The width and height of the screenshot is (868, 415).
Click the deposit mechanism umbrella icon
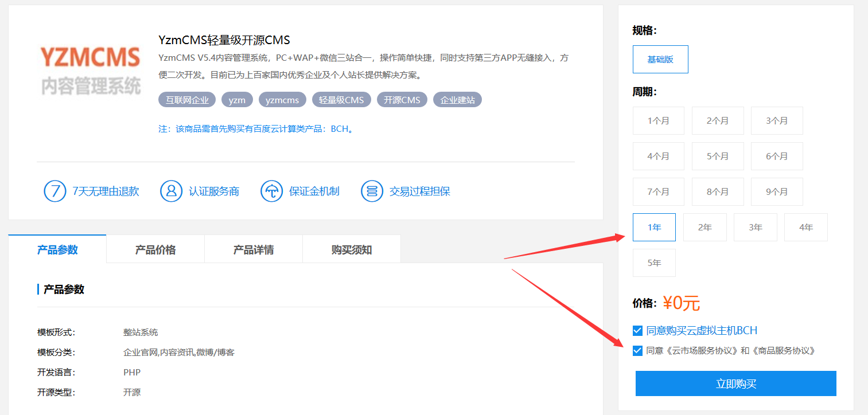[x=271, y=191]
